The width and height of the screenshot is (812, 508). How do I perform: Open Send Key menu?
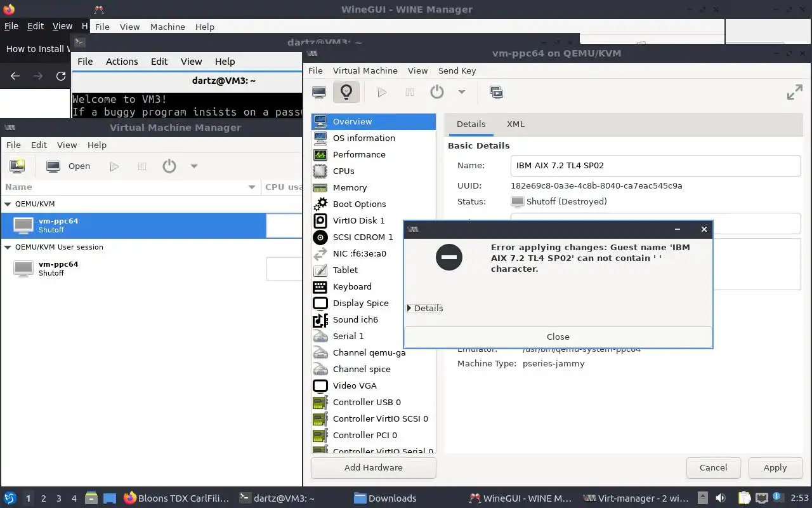[457, 70]
